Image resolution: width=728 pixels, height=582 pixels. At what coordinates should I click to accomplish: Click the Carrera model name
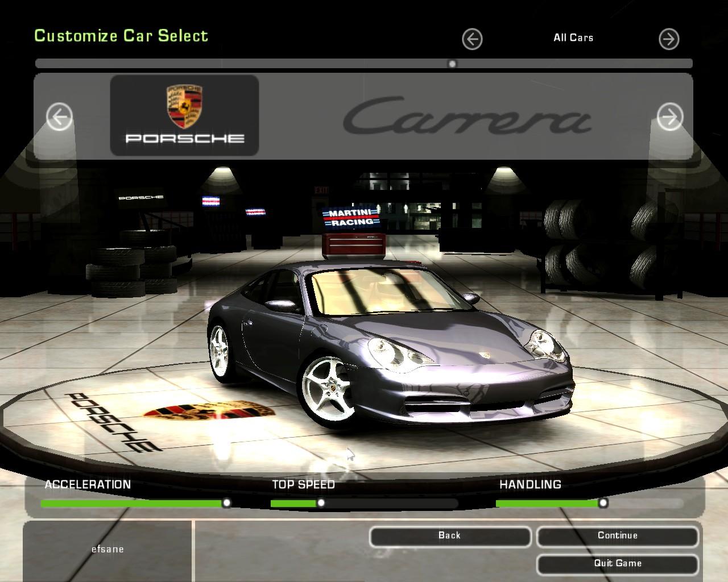[x=467, y=115]
